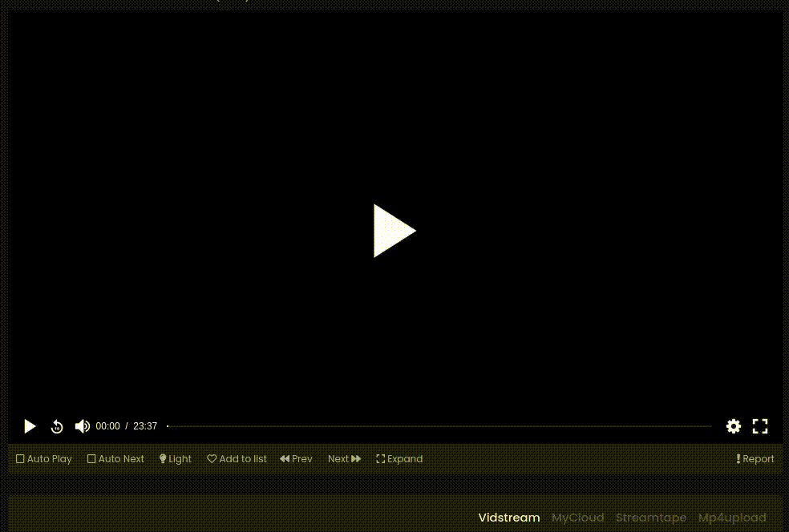
Task: Open video settings gear
Action: tap(733, 426)
